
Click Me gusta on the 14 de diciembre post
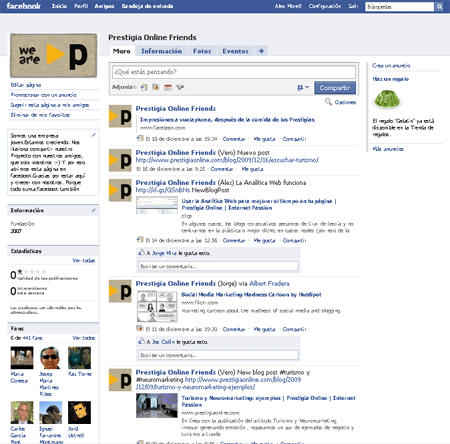point(264,240)
